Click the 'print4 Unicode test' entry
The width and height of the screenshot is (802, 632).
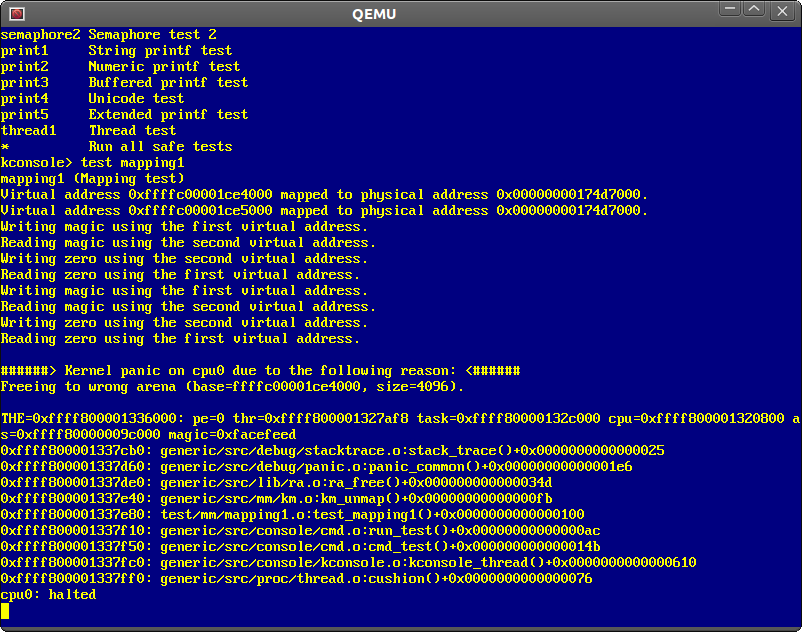92,99
